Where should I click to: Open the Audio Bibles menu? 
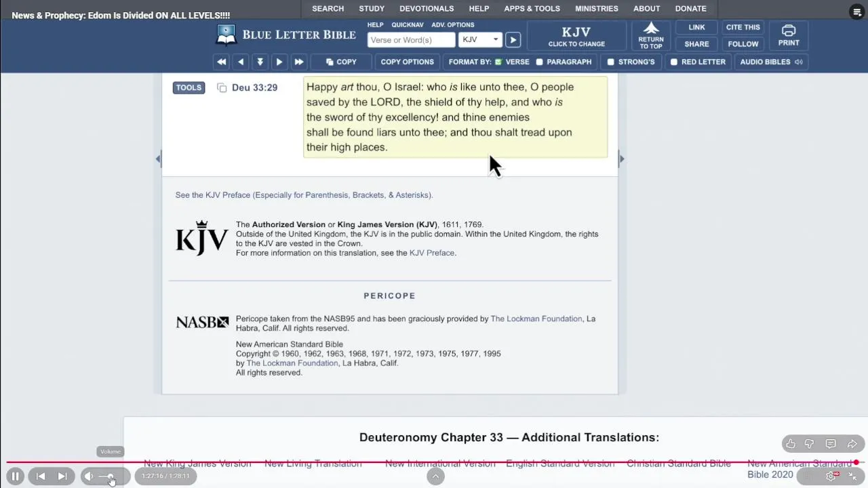[771, 62]
